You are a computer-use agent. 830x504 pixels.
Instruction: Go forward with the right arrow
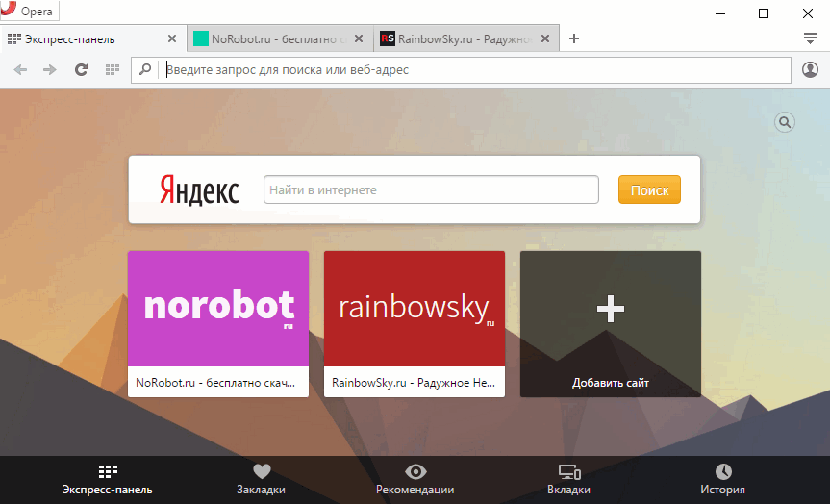[x=50, y=70]
